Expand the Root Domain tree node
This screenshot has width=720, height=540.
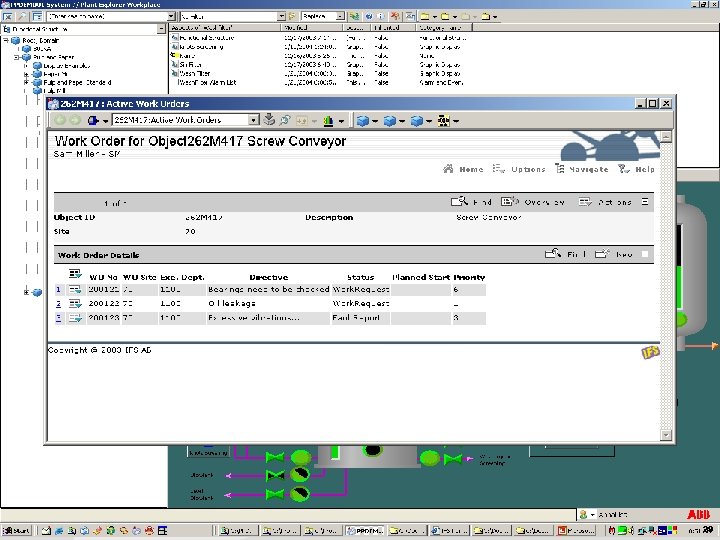click(7, 38)
